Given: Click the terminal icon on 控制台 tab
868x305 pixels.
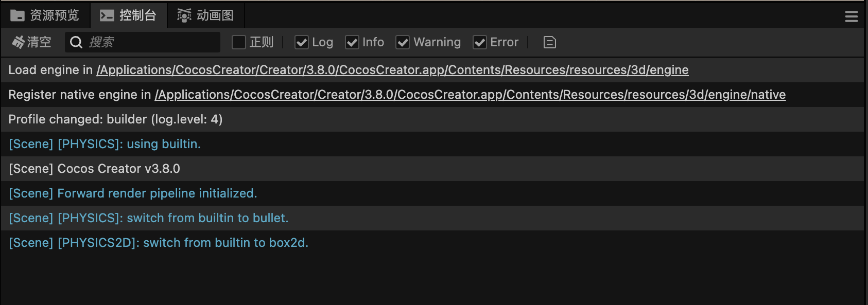Looking at the screenshot, I should pyautogui.click(x=107, y=15).
